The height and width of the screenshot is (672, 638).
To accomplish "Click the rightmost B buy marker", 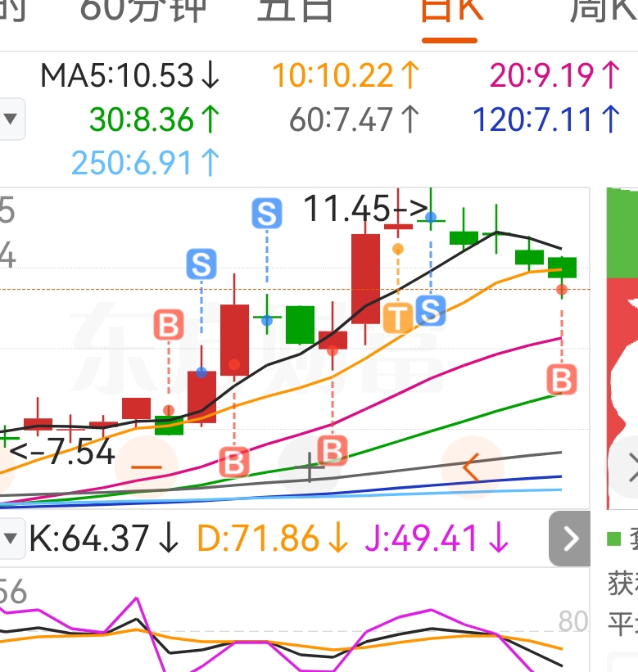I will pos(562,380).
